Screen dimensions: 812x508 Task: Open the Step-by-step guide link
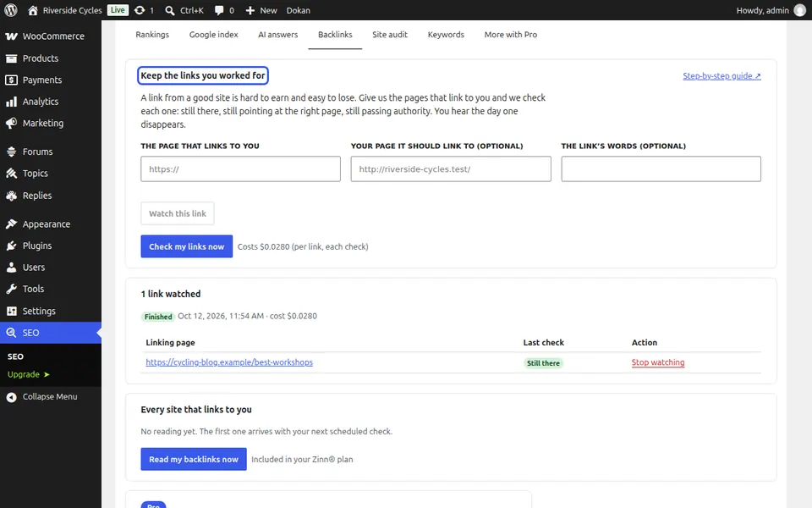click(721, 76)
